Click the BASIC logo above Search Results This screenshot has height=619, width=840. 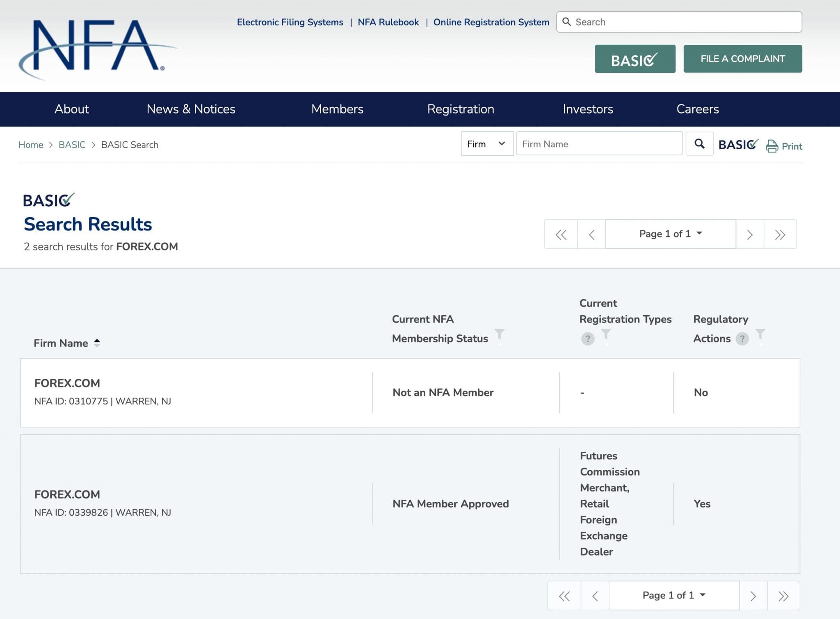[x=49, y=200]
